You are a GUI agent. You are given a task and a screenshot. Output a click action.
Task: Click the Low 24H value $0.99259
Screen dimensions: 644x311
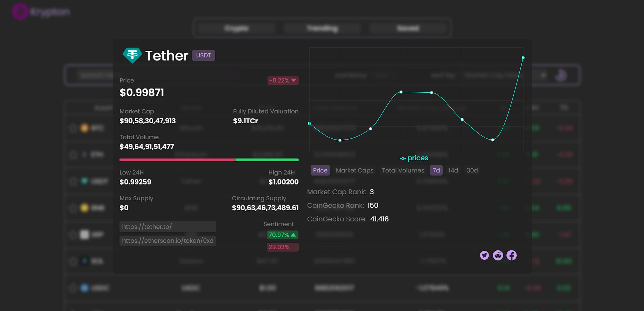(x=135, y=182)
